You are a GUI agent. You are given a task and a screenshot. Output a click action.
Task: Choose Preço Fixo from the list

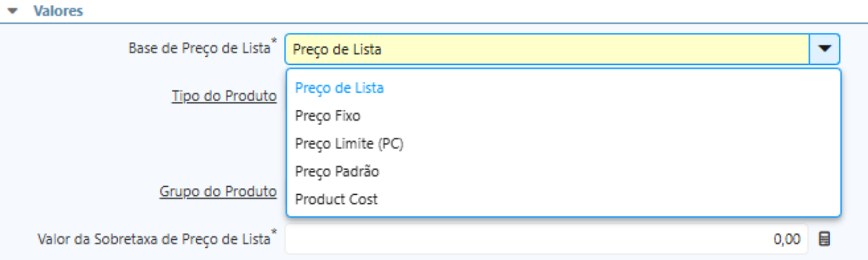327,115
